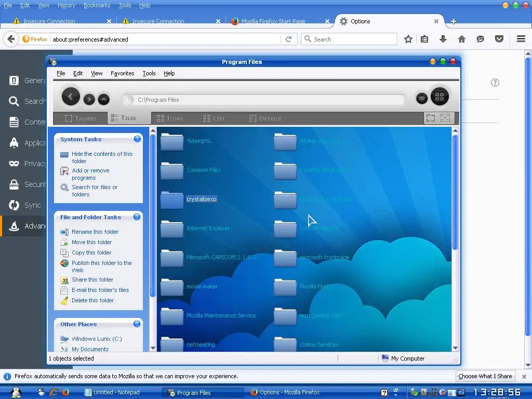Click Share this folder link
The image size is (532, 399).
coord(92,280)
